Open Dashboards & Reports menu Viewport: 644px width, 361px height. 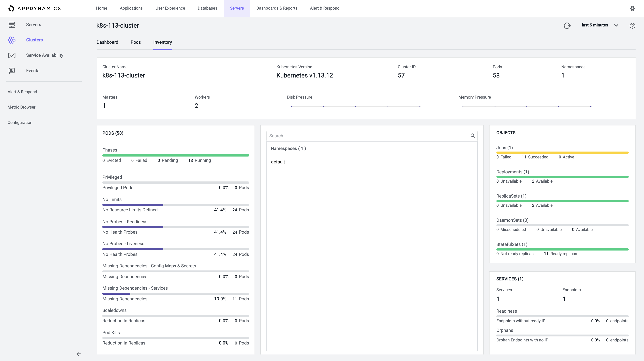coord(277,8)
